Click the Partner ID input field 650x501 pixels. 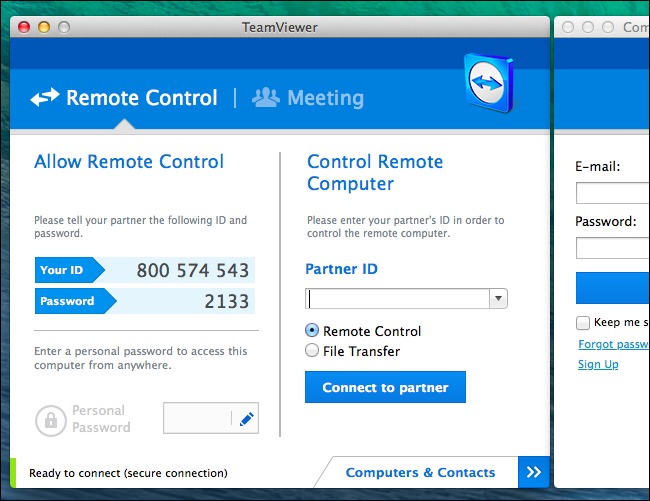click(397, 298)
